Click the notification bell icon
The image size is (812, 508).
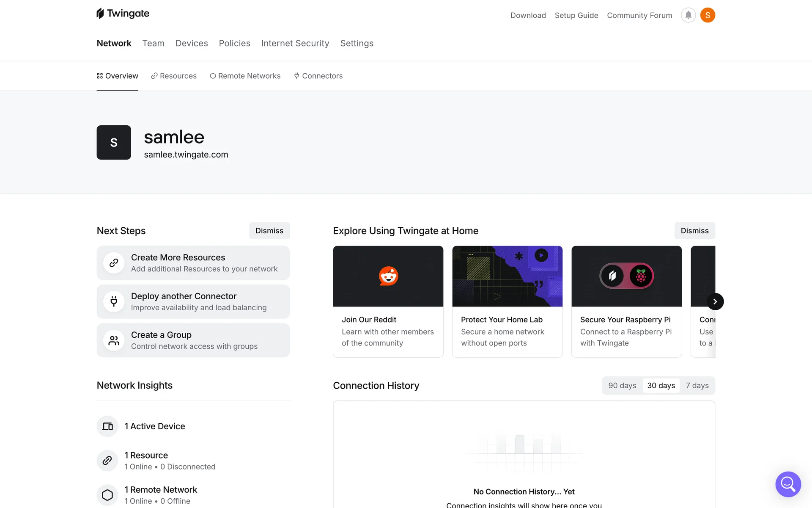pos(688,15)
